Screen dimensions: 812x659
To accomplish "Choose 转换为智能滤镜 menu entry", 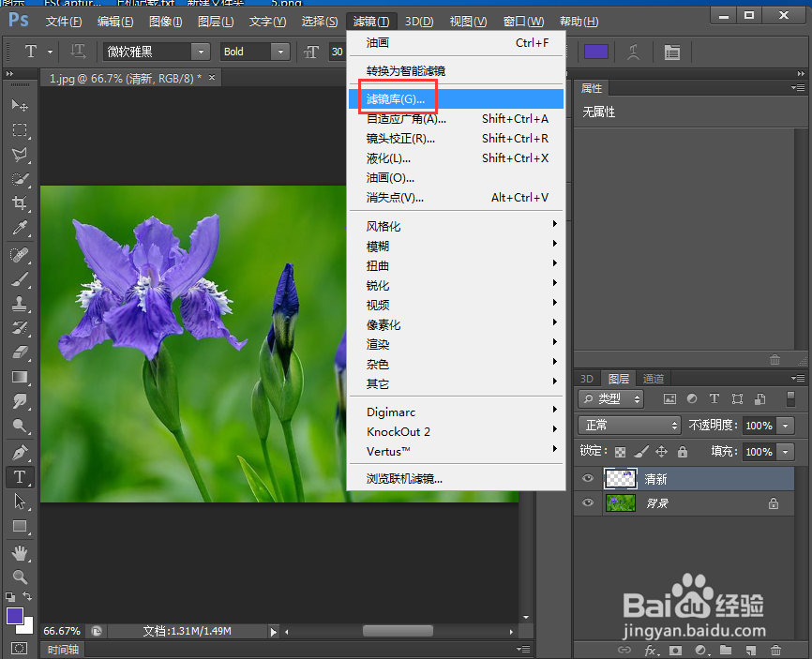I will point(458,71).
